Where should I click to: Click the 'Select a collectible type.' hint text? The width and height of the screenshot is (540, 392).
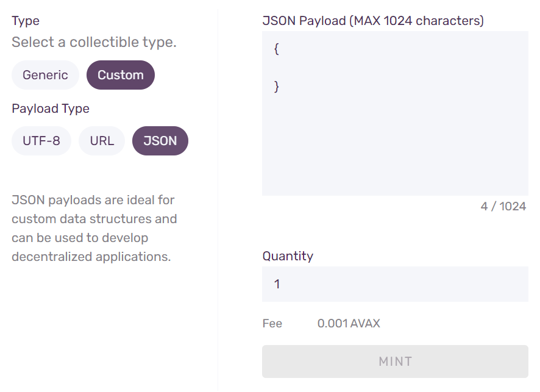[x=94, y=42]
